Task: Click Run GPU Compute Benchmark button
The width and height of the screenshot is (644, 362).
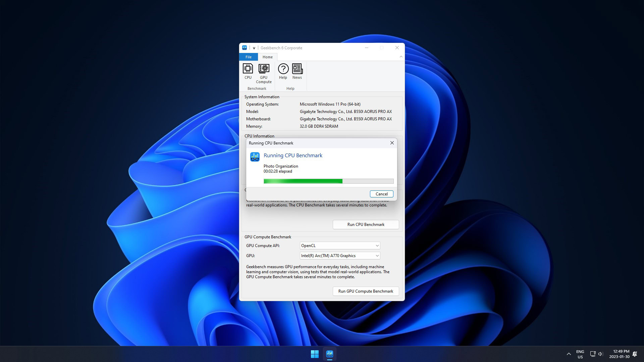Action: pos(366,291)
